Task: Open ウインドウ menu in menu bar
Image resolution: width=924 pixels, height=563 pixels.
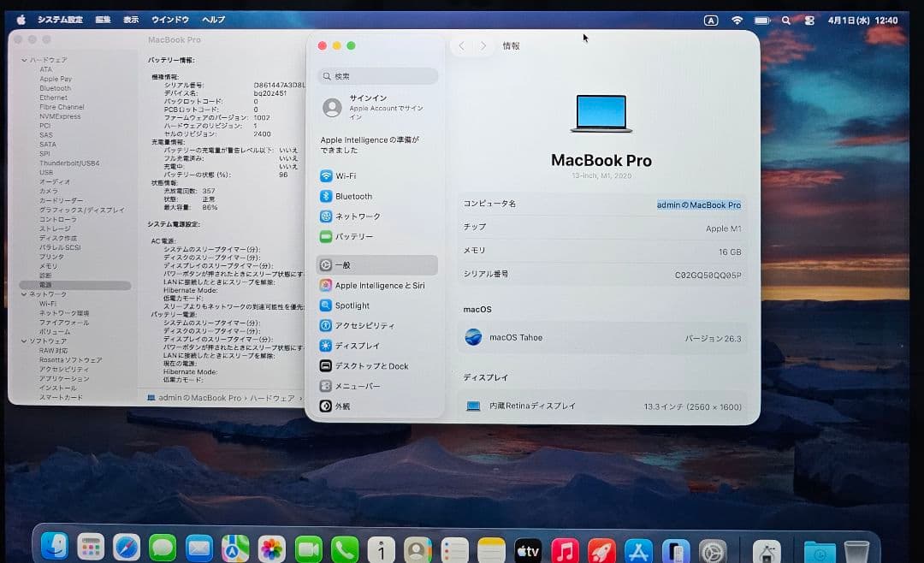Action: coord(170,20)
